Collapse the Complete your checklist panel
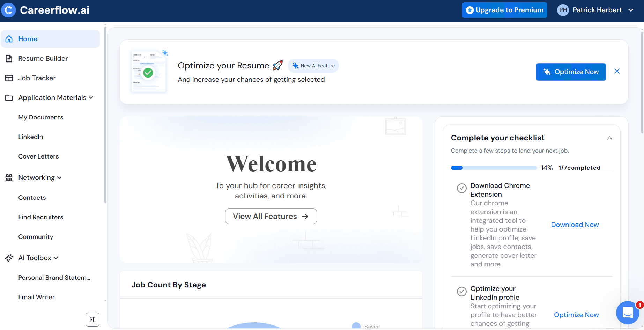 (x=609, y=138)
